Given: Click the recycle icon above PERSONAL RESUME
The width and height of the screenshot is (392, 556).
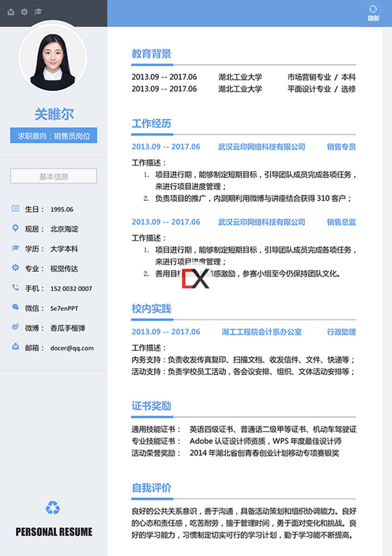Looking at the screenshot, I should coord(53,507).
